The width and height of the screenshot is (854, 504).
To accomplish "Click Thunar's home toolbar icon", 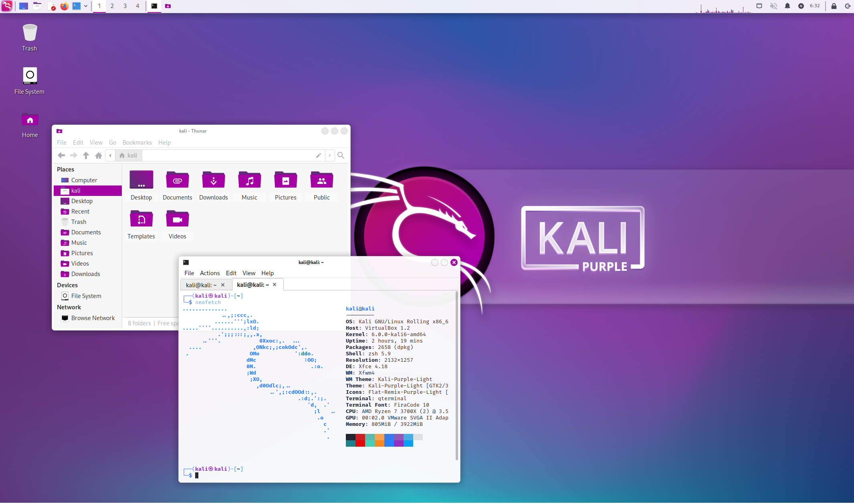I will [98, 155].
